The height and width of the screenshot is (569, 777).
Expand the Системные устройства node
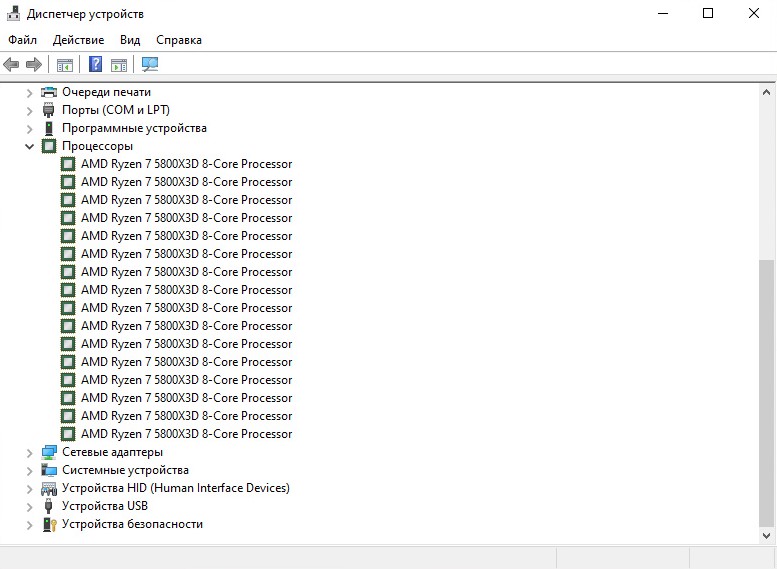point(30,470)
